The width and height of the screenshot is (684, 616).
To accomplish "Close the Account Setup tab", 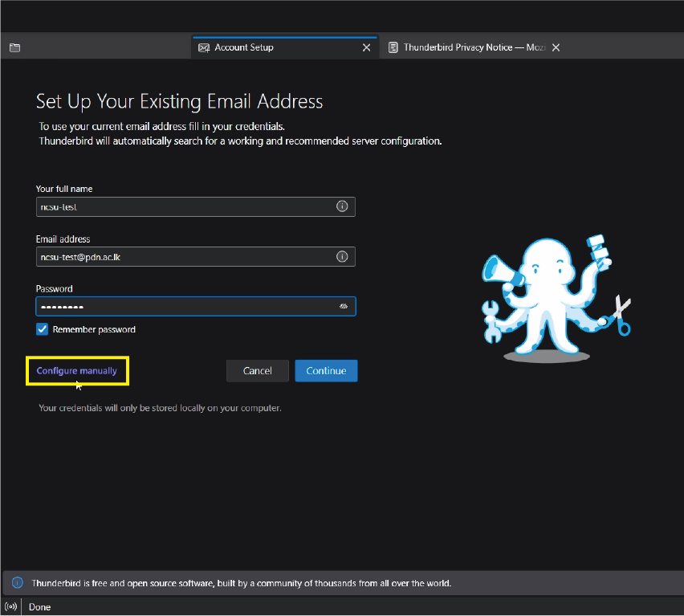I will pyautogui.click(x=367, y=47).
